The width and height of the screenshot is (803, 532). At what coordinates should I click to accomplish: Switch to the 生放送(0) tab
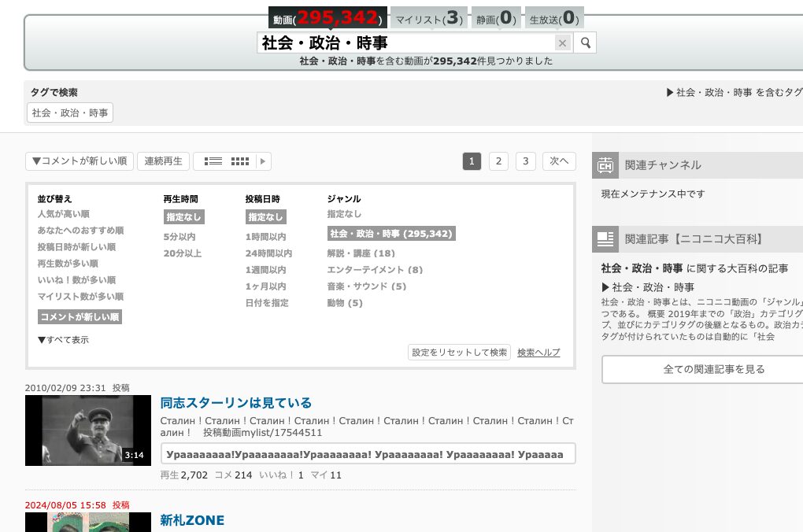pos(556,19)
